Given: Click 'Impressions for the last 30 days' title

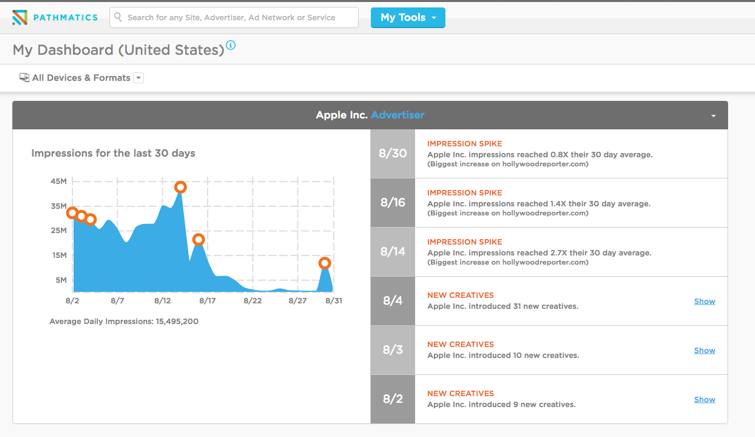Looking at the screenshot, I should tap(113, 153).
